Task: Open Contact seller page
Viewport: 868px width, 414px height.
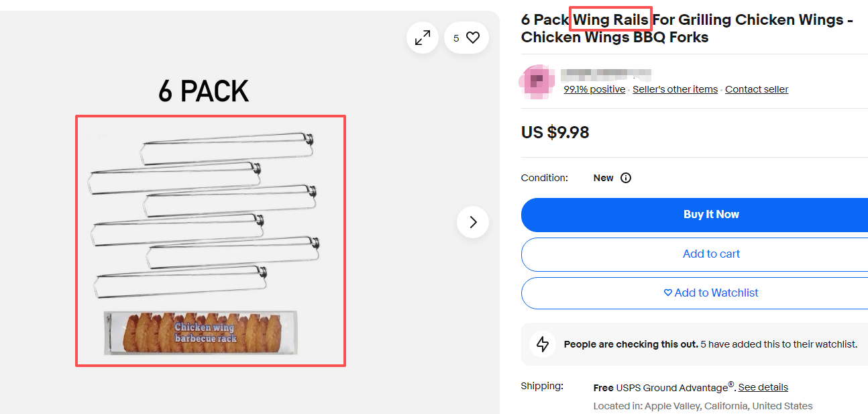Action: (x=757, y=89)
